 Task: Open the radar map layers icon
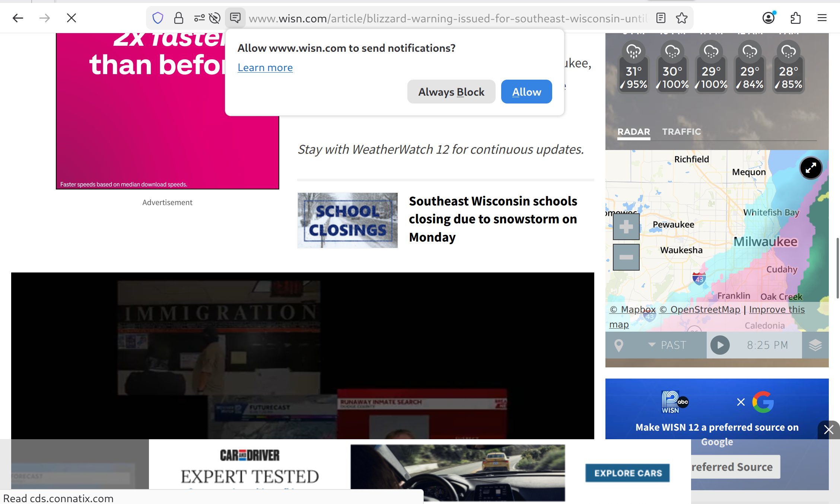click(815, 345)
